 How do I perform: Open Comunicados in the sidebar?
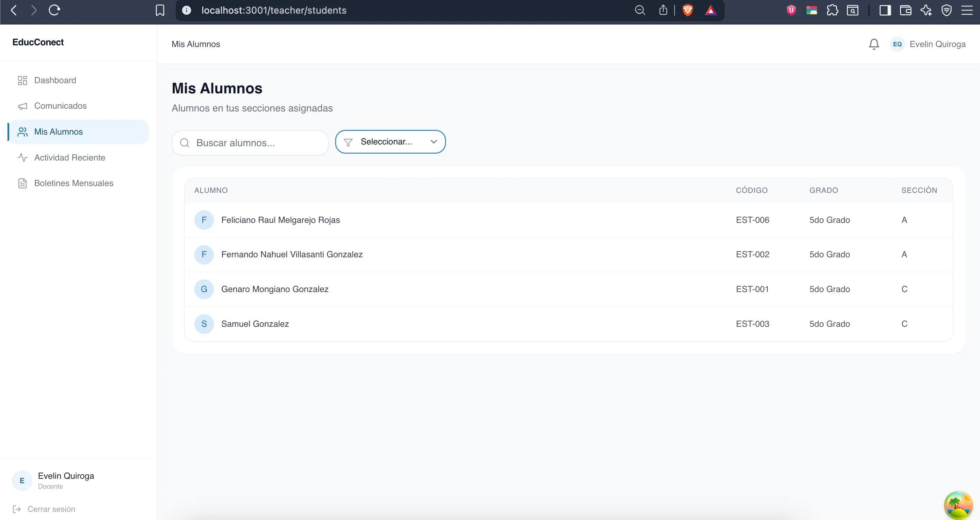pyautogui.click(x=60, y=106)
